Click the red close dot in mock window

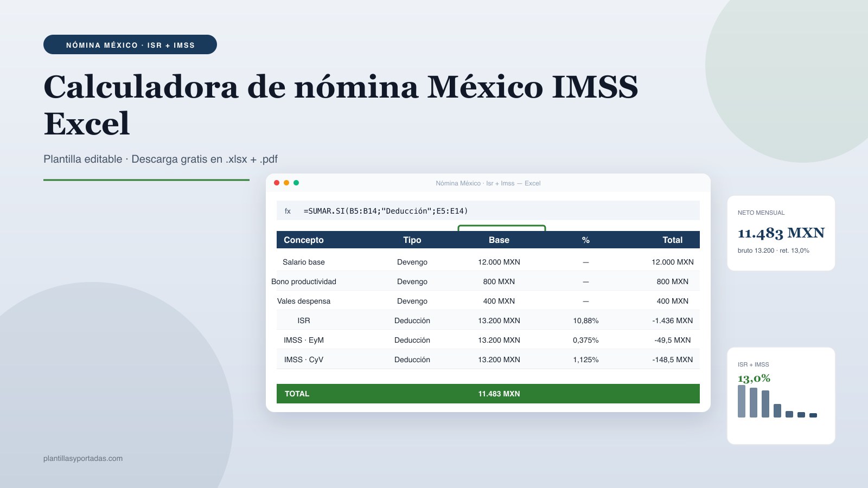click(277, 183)
